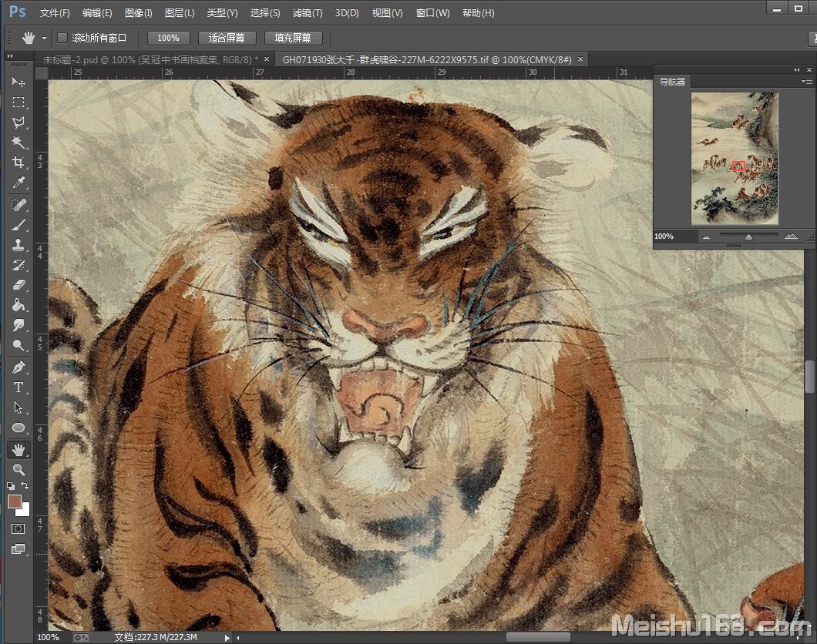
Task: Click the vertical scrollbar thumb
Action: [x=810, y=377]
